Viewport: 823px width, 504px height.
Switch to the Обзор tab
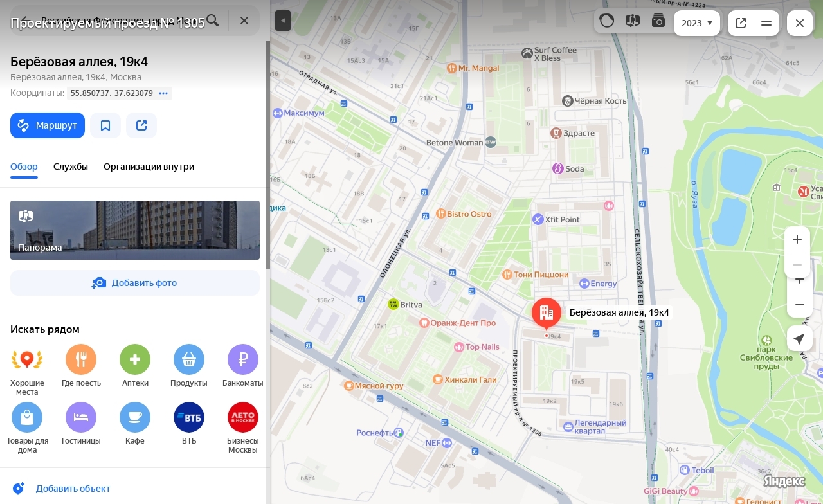point(24,166)
